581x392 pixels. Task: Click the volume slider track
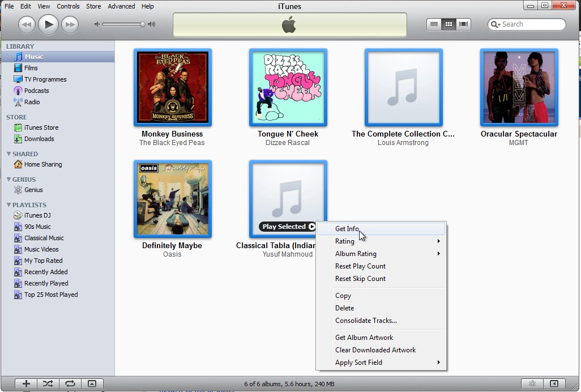pyautogui.click(x=123, y=24)
